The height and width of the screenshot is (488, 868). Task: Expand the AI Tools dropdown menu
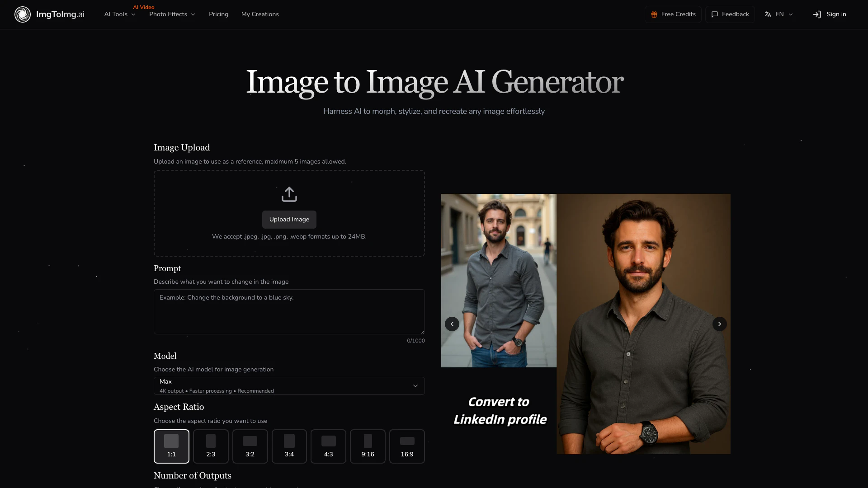click(x=120, y=14)
